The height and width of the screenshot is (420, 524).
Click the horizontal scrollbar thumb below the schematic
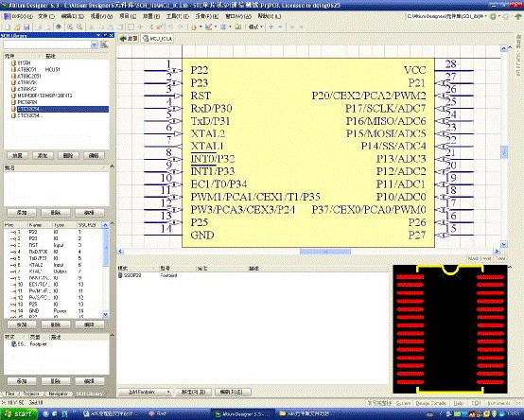(325, 252)
